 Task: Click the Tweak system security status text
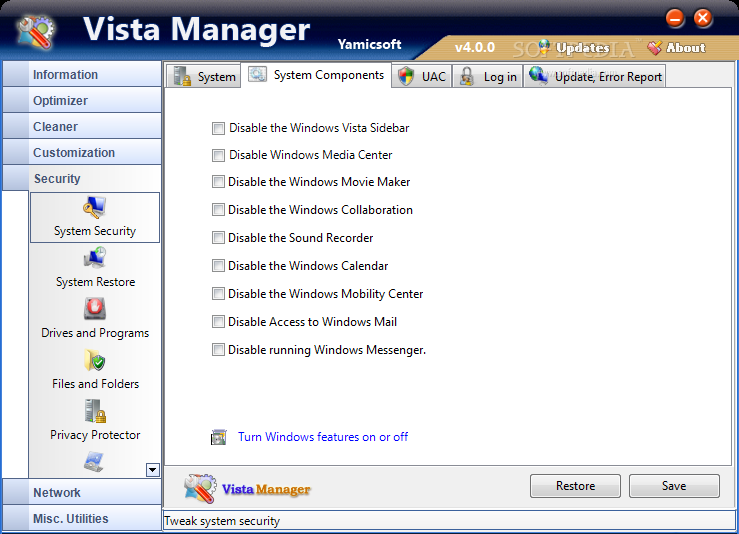click(222, 521)
